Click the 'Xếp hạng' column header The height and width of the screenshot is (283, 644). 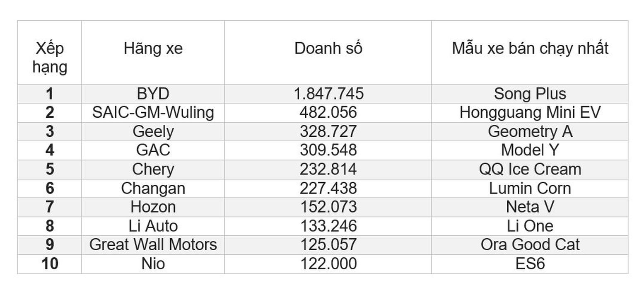tap(50, 53)
